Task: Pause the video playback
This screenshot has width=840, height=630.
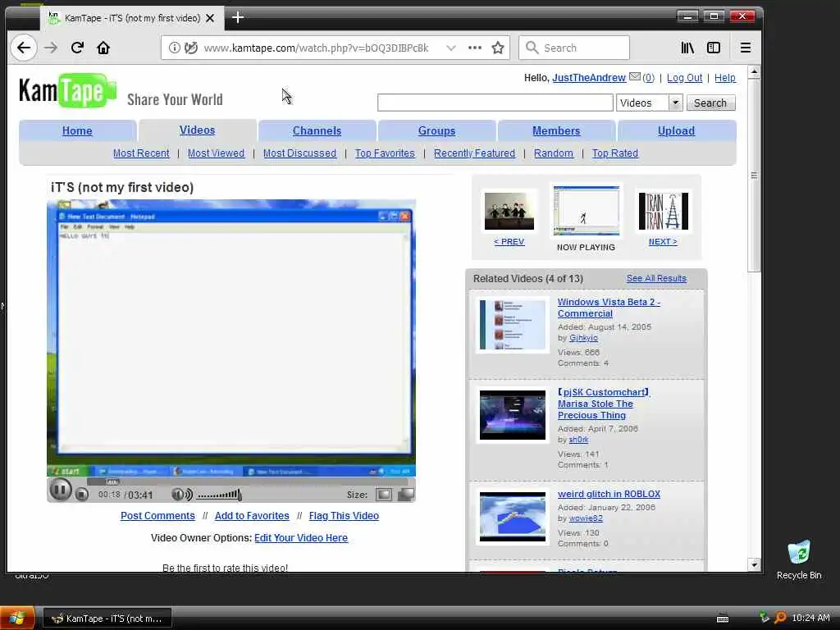Action: pos(61,489)
